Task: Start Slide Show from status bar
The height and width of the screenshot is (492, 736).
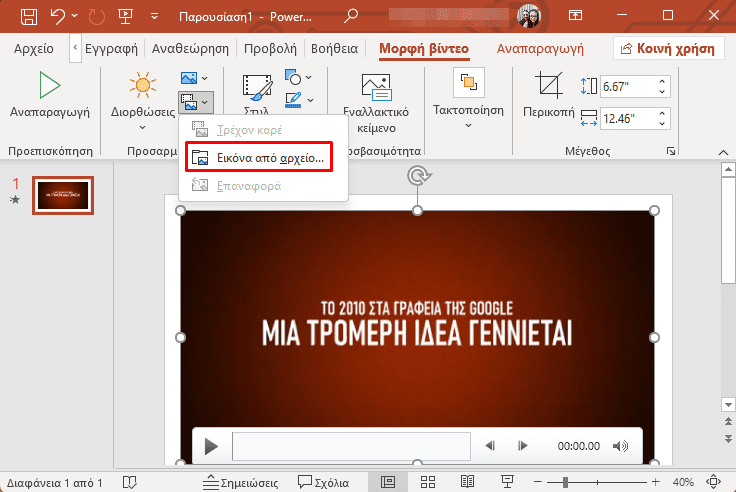Action: pos(507,482)
